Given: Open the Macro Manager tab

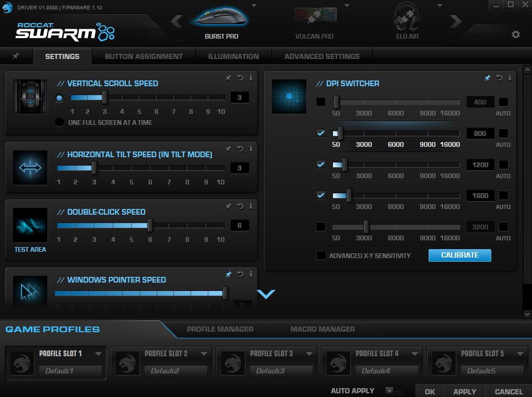Looking at the screenshot, I should point(322,329).
